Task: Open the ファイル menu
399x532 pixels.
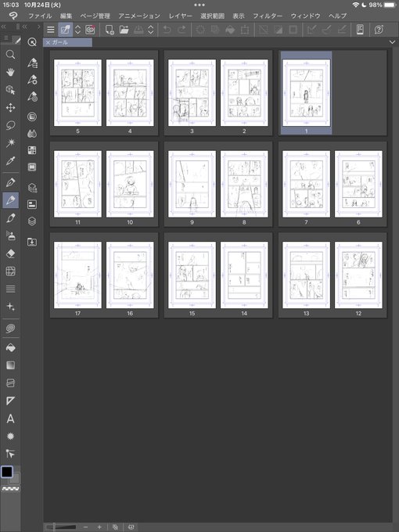Action: pyautogui.click(x=40, y=16)
